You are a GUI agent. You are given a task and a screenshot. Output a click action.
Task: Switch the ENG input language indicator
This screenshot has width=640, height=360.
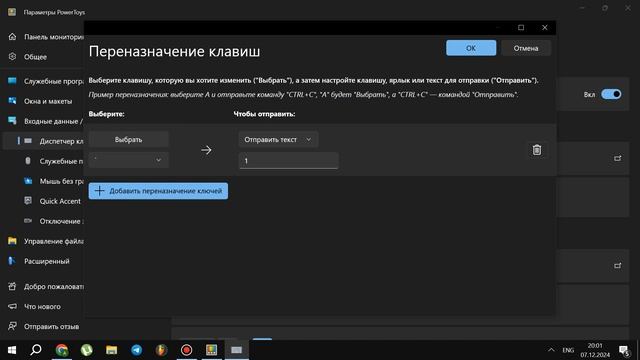click(x=568, y=350)
